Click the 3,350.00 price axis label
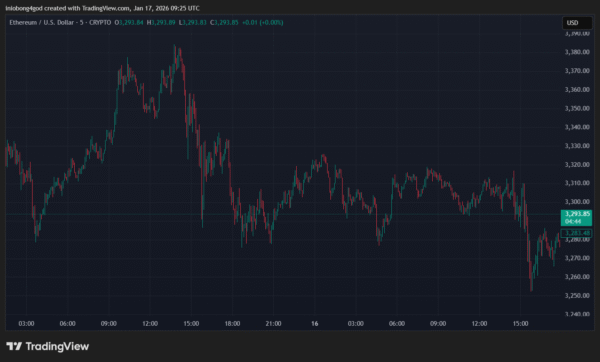This screenshot has height=362, width=600. 577,108
